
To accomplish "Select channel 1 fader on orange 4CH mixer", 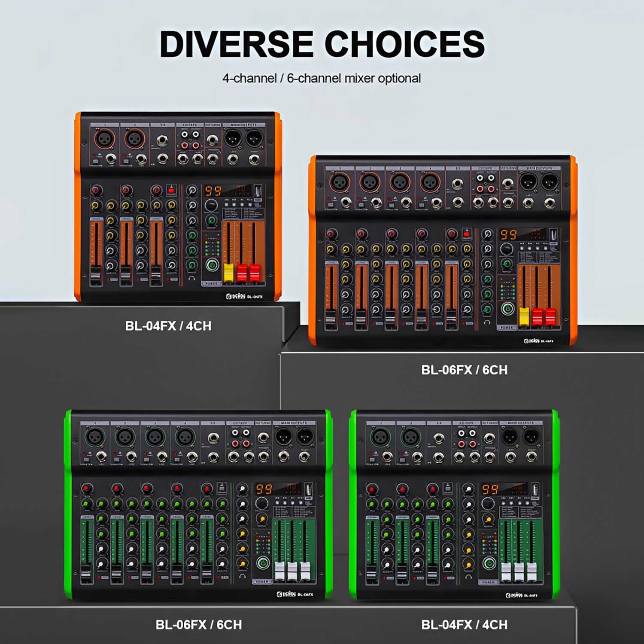I will (x=96, y=274).
